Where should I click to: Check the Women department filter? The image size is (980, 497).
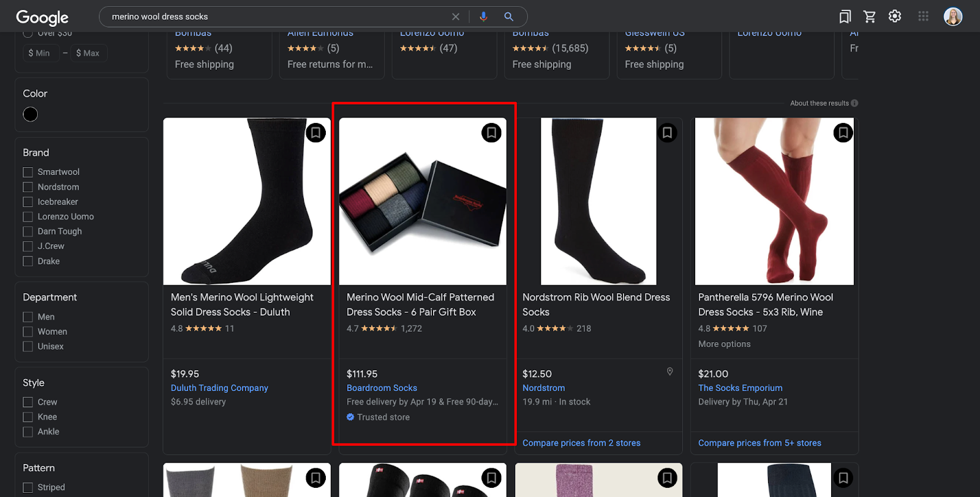[x=28, y=332]
